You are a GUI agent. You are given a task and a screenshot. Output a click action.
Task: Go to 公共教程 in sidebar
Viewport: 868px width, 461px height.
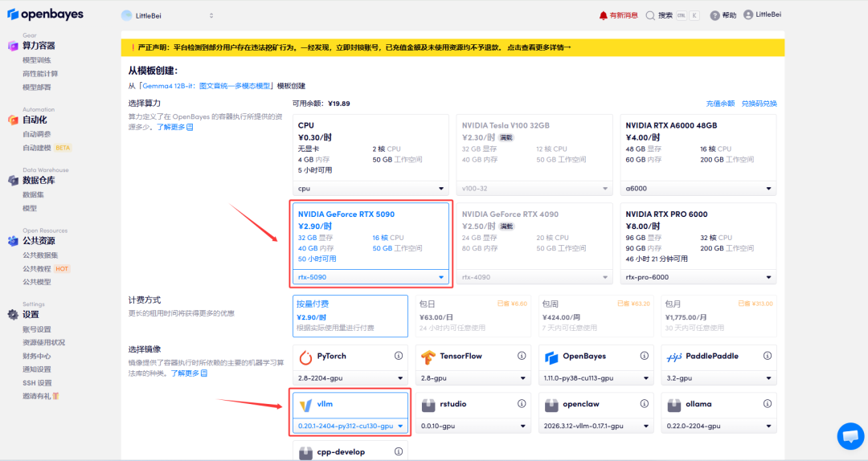pos(36,268)
